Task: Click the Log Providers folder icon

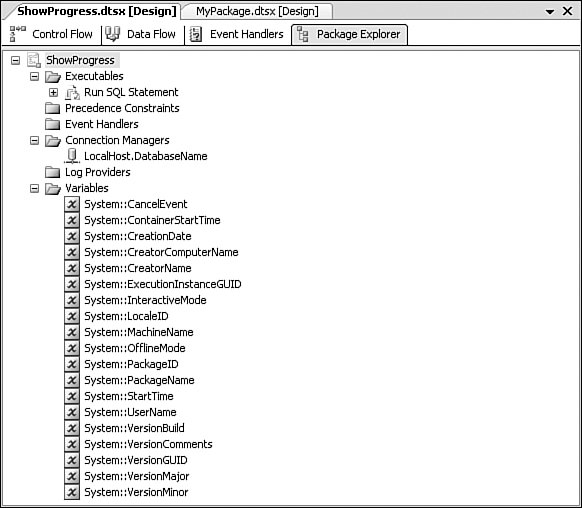Action: click(x=52, y=172)
